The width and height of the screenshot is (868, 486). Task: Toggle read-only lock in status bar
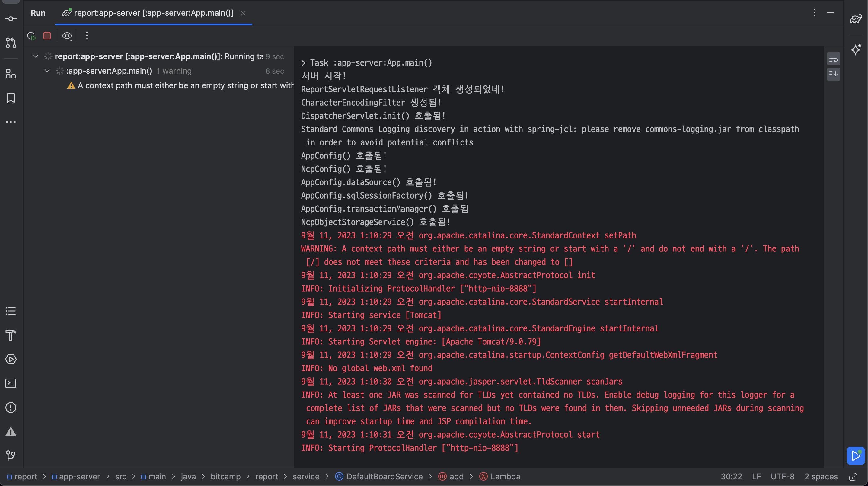pyautogui.click(x=853, y=477)
